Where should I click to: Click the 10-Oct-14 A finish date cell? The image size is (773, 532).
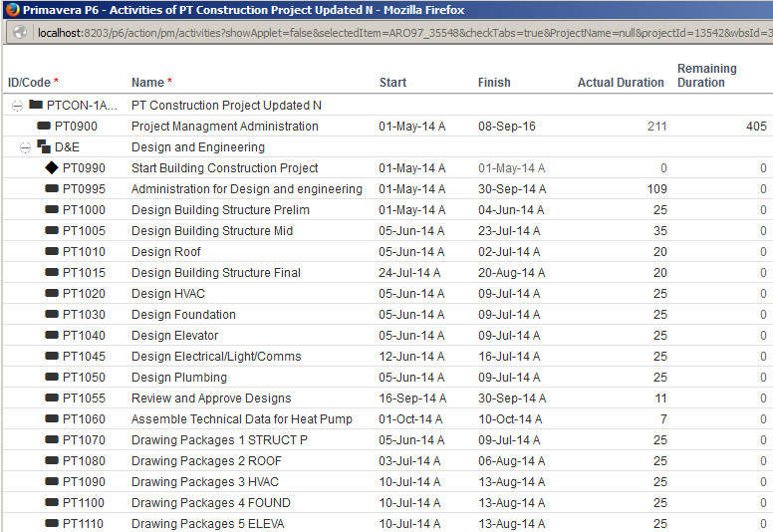tap(510, 419)
